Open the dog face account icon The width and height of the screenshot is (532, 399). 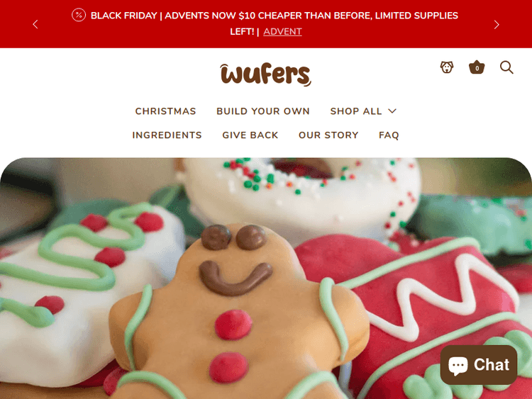(446, 67)
